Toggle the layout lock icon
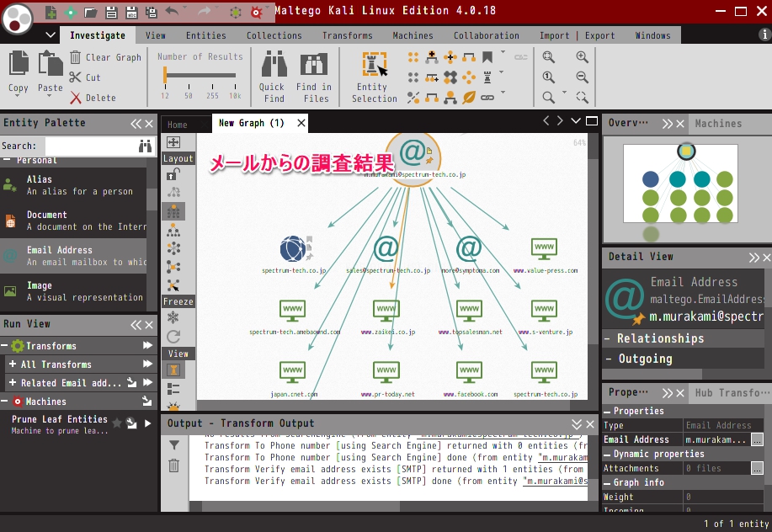This screenshot has height=532, width=772. (173, 174)
